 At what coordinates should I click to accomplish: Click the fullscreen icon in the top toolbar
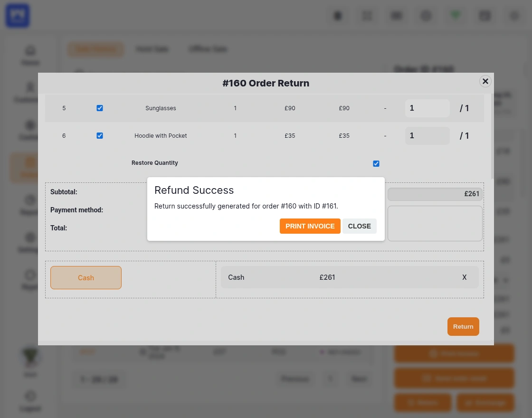point(367,16)
